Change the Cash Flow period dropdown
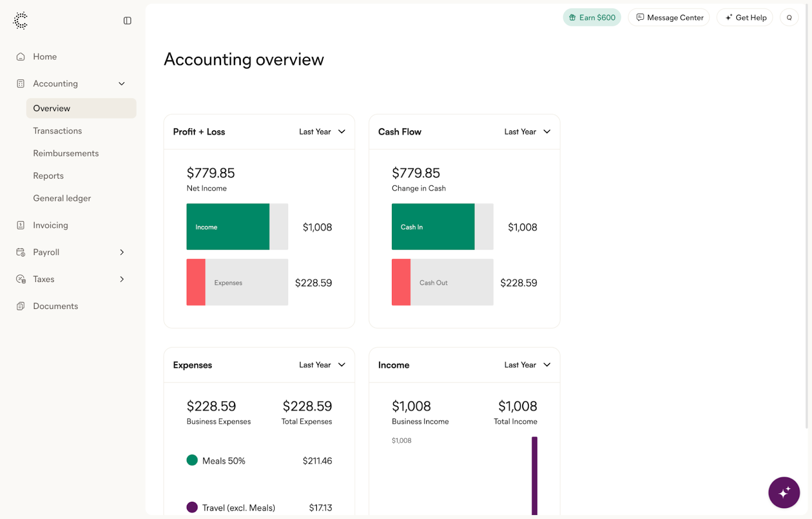Viewport: 812px width, 519px height. pos(527,132)
